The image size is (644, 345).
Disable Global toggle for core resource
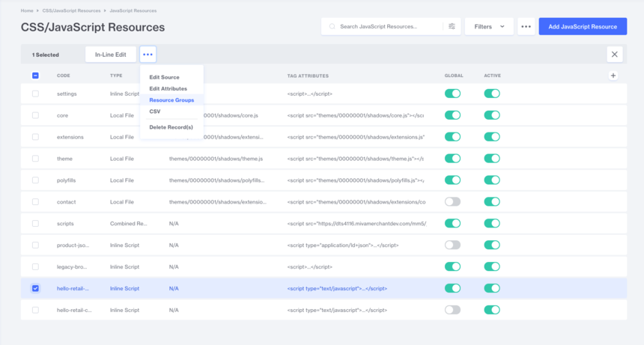(452, 115)
